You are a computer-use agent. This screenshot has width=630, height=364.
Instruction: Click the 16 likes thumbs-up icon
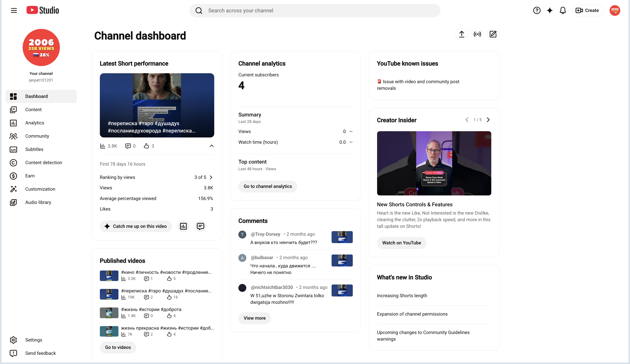[169, 297]
